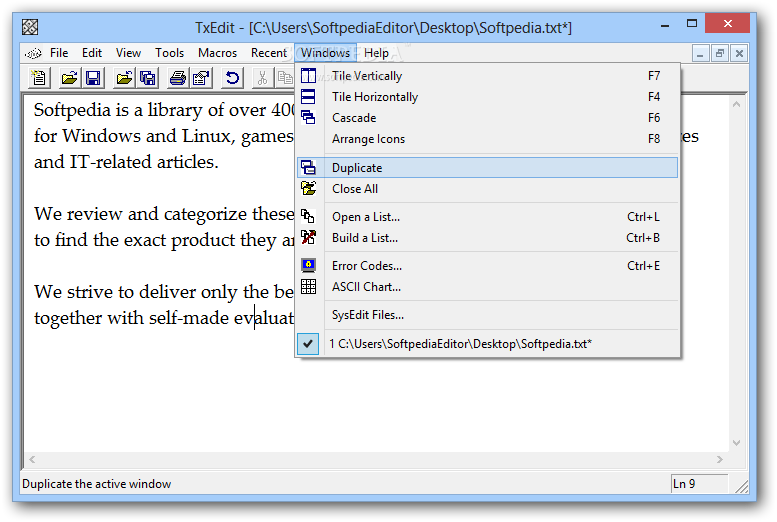Click the Tile Vertically menu icon

tap(308, 76)
